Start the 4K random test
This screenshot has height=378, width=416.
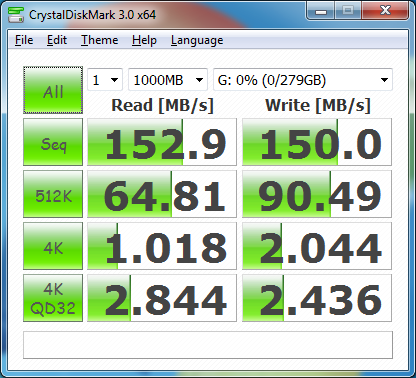(53, 246)
